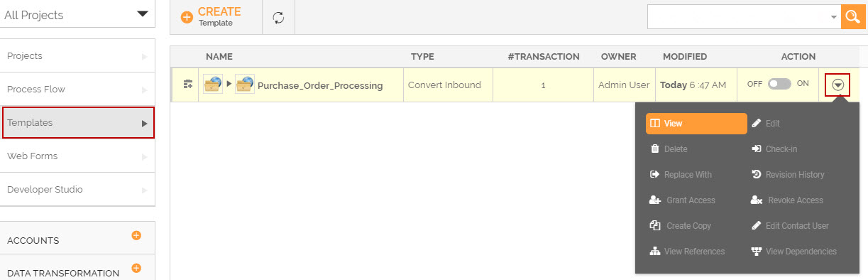The height and width of the screenshot is (280, 868).
Task: Click the plus icon beside ACCOUNTS
Action: pos(136,235)
